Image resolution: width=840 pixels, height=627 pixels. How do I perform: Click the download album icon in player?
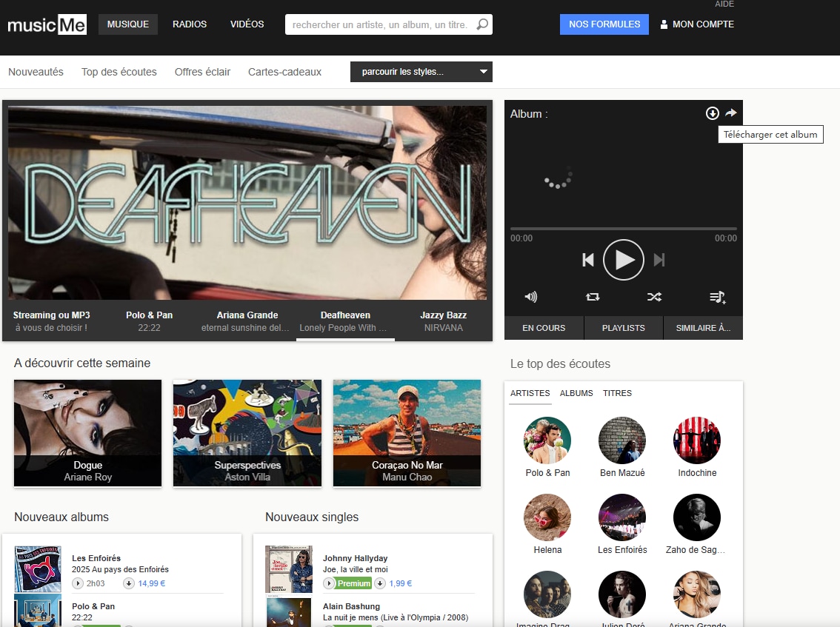[712, 113]
